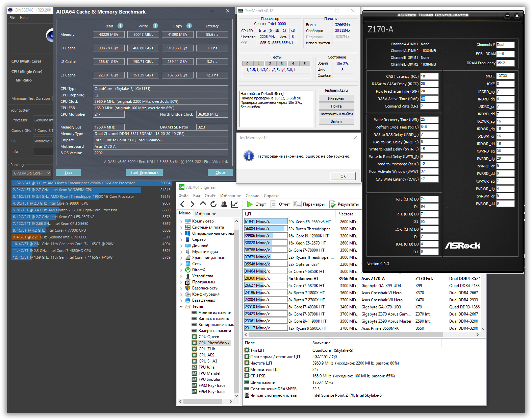Image resolution: width=532 pixels, height=420 pixels.
Task: Click the Refresh icon in AIDA64 Engineer toolbar
Action: tap(213, 204)
